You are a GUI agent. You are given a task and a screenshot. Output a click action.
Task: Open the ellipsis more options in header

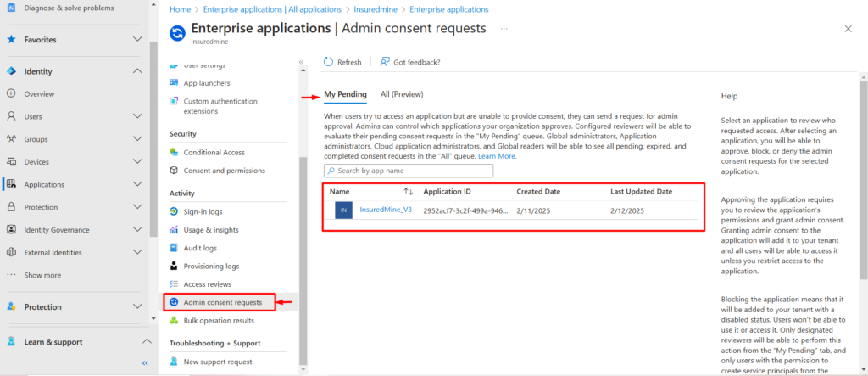[504, 28]
